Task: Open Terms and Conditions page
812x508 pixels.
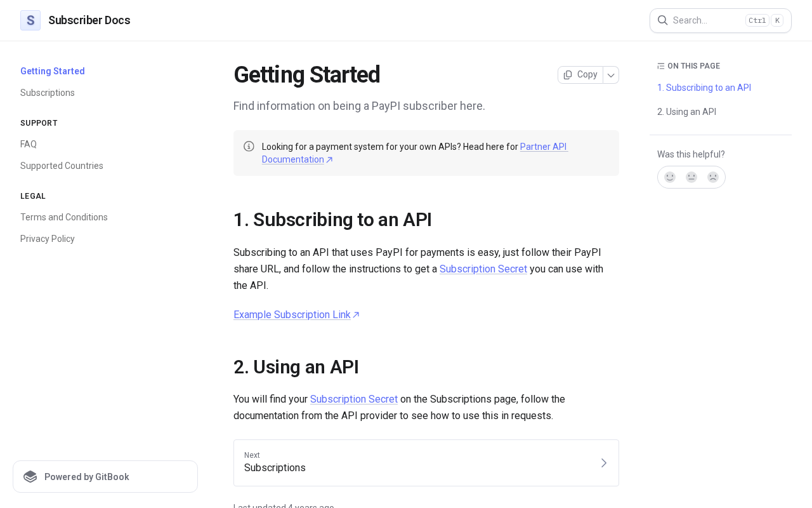Action: tap(64, 217)
